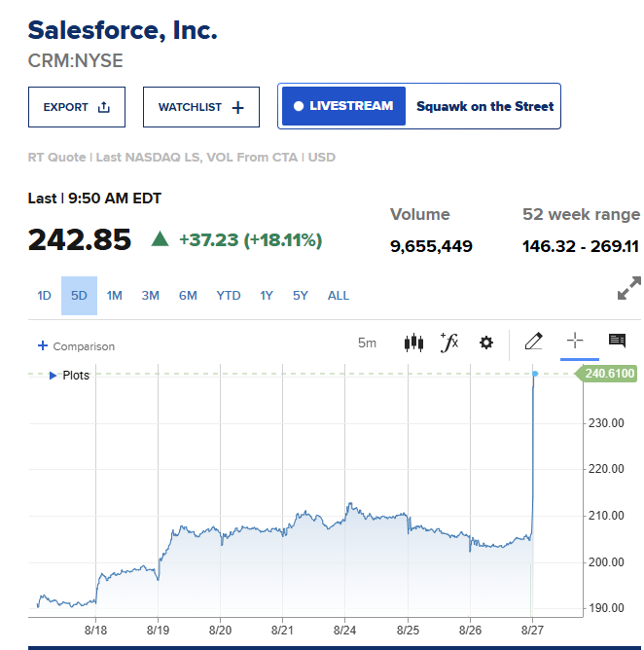Open the candlestick chart type icon
This screenshot has height=650, width=644.
(413, 343)
